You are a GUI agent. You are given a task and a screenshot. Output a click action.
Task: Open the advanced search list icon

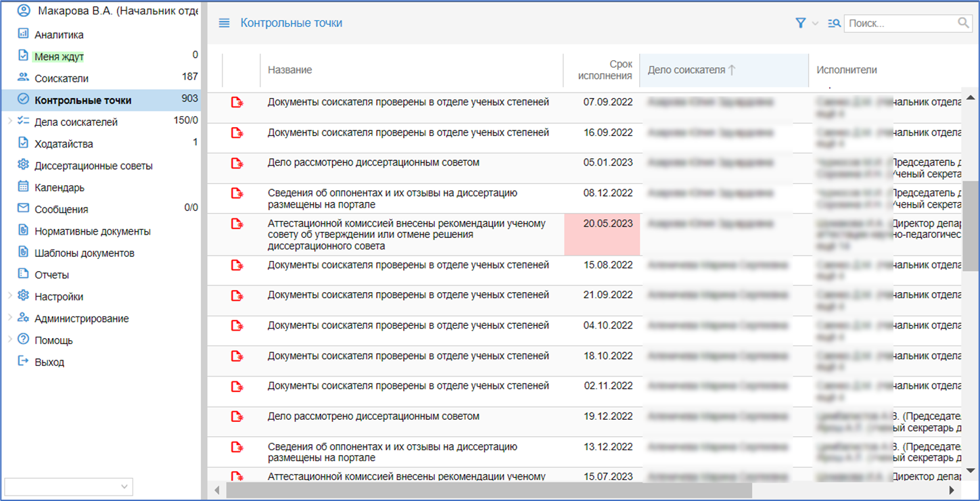click(834, 23)
